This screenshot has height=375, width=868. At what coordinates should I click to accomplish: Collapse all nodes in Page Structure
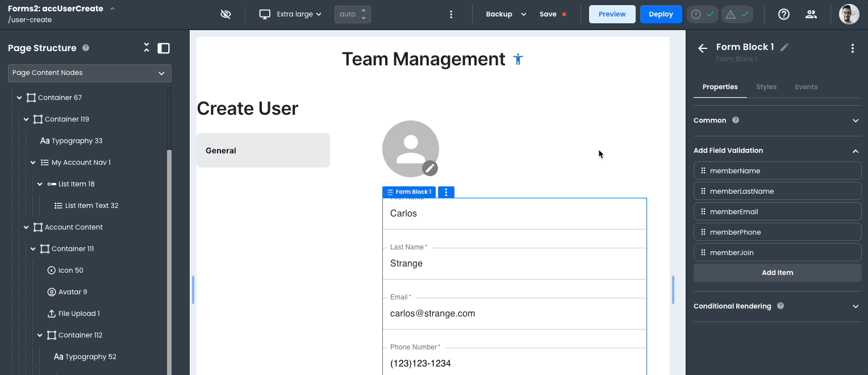[x=147, y=48]
